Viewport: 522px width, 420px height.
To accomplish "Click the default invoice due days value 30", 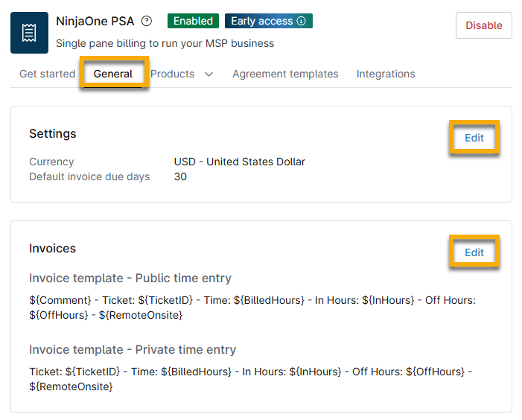I will (180, 176).
